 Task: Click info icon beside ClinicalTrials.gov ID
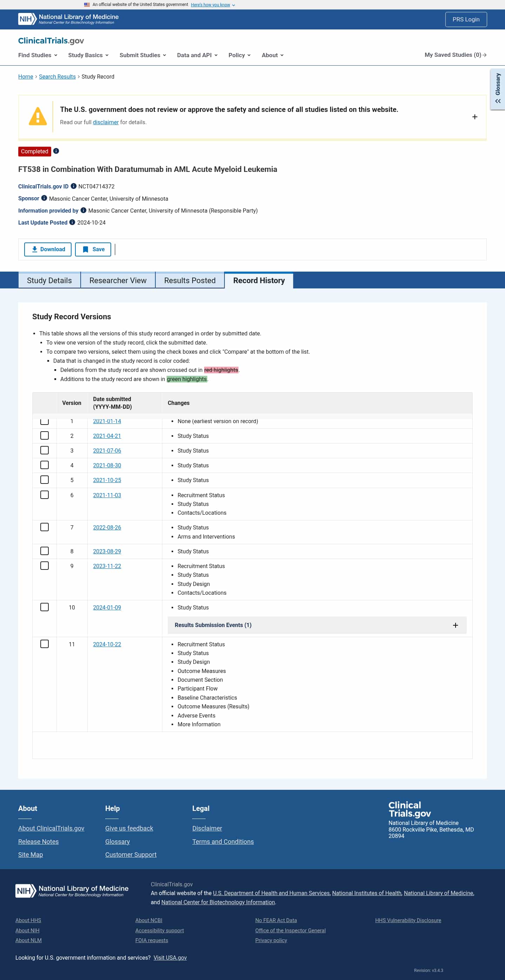(74, 186)
